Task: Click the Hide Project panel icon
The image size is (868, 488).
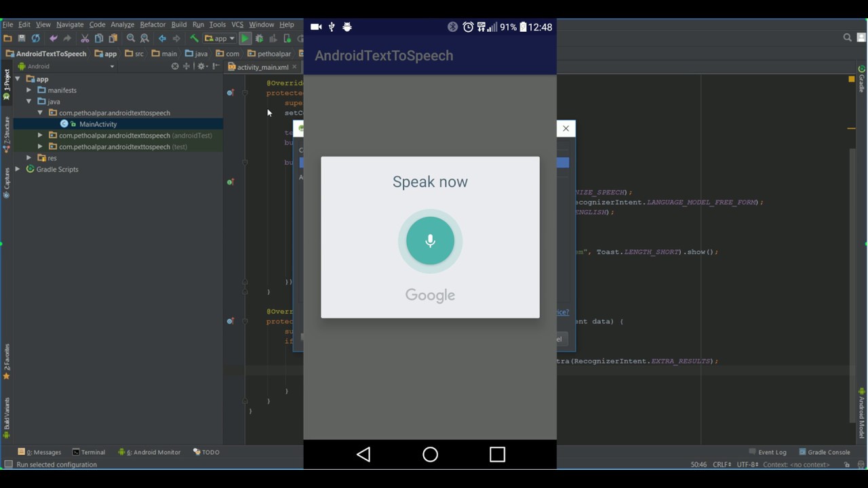Action: point(216,66)
